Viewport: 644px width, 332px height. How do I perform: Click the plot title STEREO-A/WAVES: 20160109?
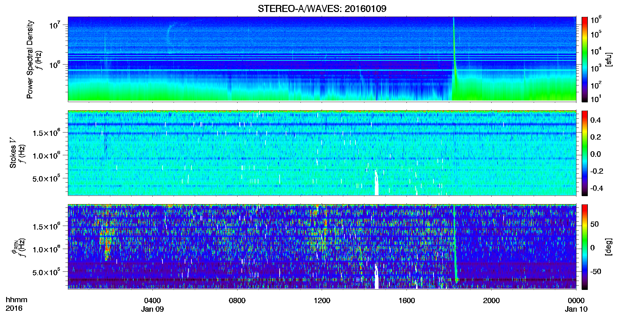pos(322,9)
